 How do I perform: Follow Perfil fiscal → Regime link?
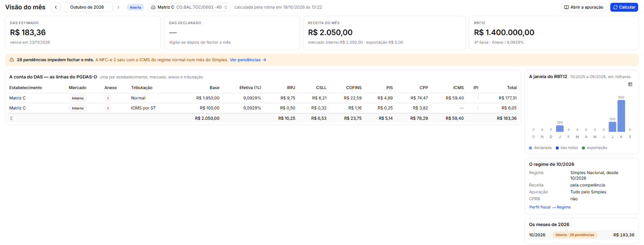[x=550, y=207]
